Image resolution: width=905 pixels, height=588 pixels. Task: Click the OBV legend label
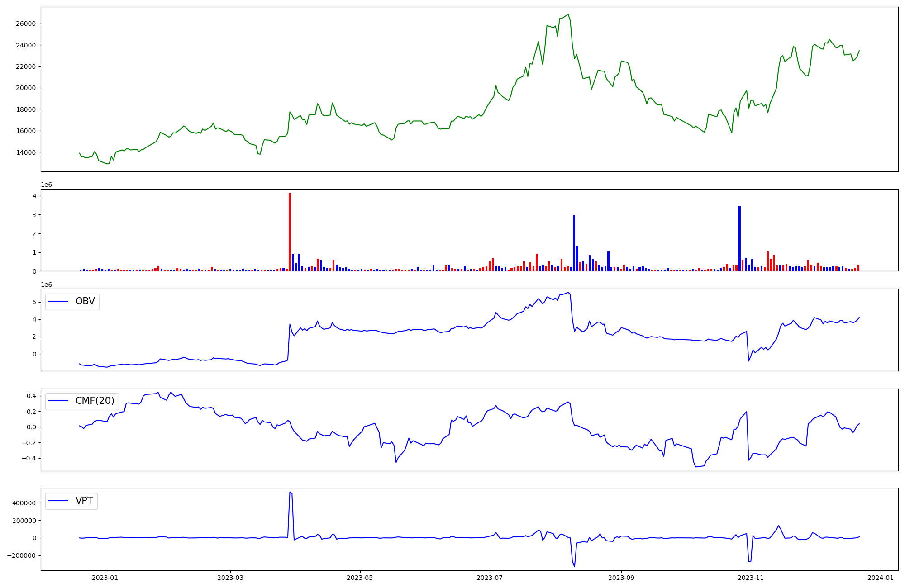[x=85, y=301]
